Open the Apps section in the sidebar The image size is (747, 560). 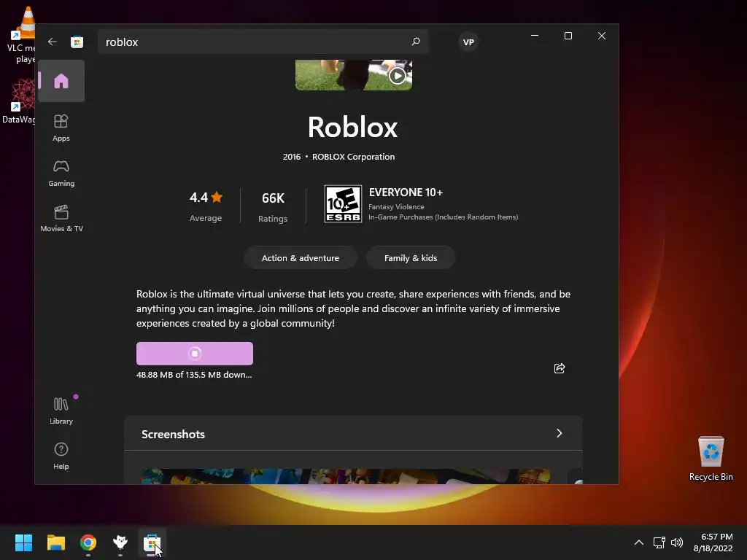(61, 128)
